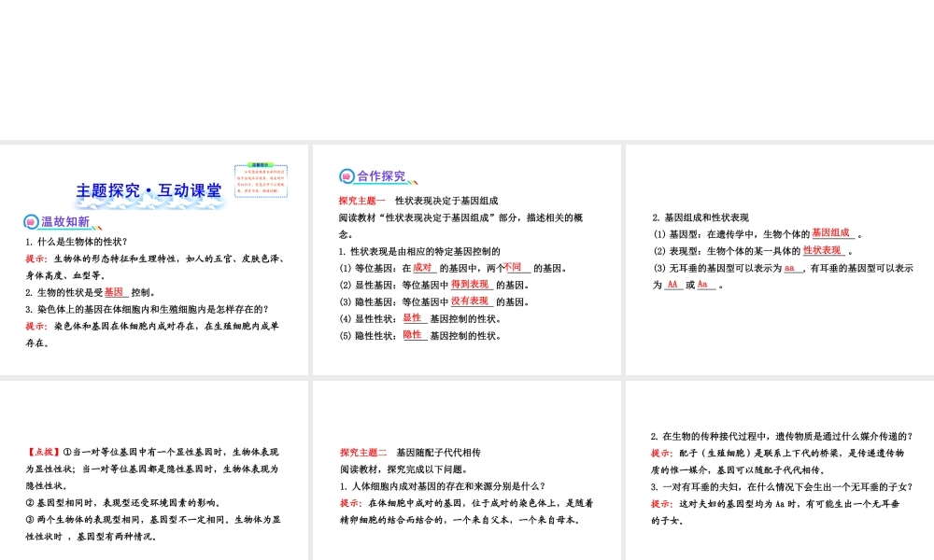Click the red answer 基因组成

(x=830, y=232)
